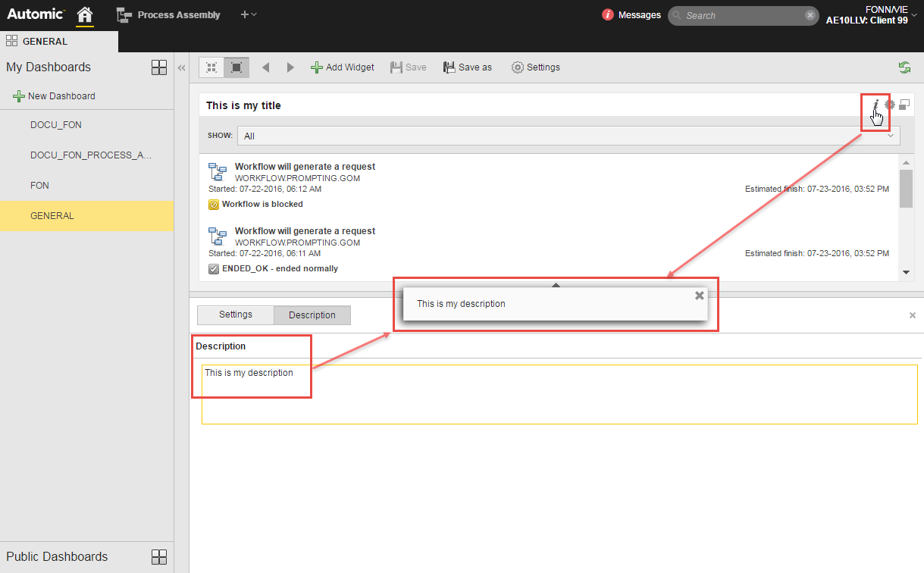Open the plus menu next to Process Assembly

click(x=249, y=14)
